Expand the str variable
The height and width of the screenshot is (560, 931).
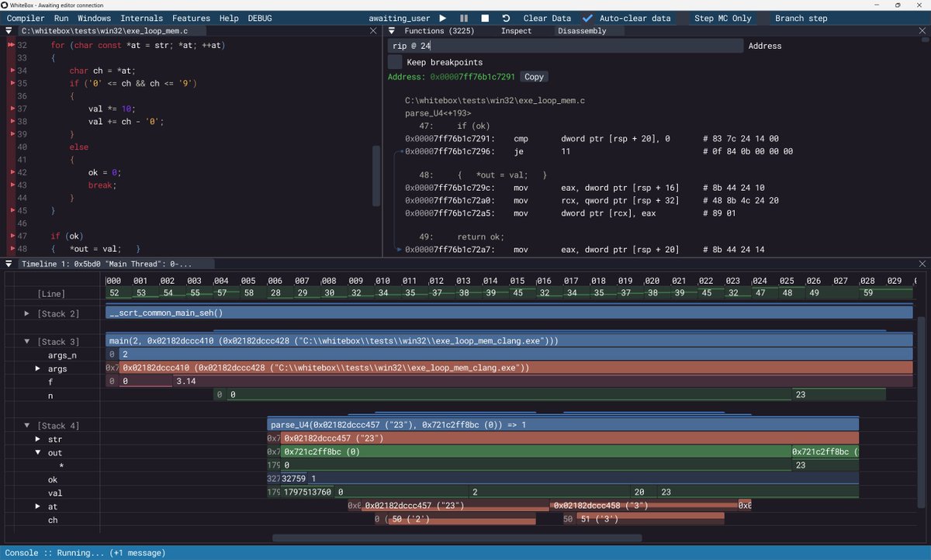click(37, 439)
